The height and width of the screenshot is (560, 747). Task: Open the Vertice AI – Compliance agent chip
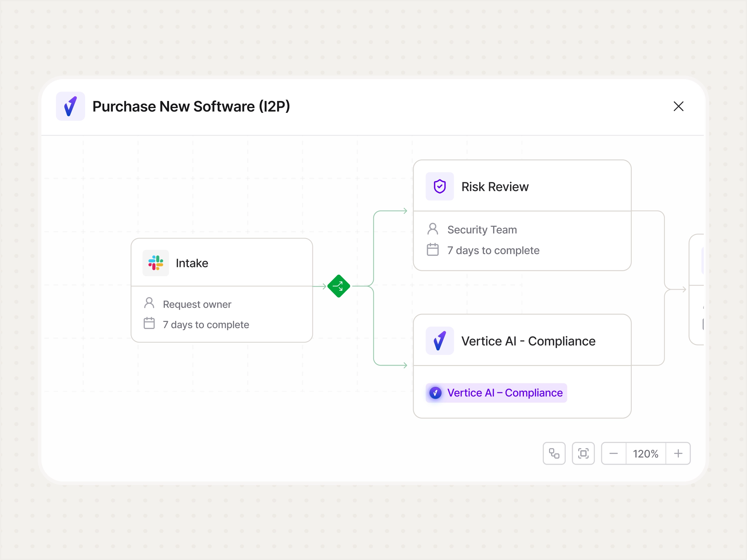[x=496, y=393]
